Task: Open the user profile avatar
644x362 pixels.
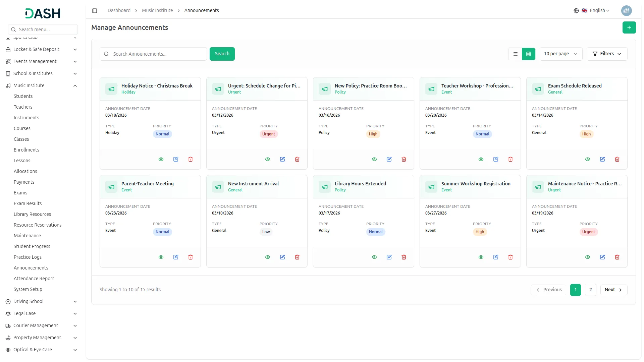Action: click(x=626, y=11)
